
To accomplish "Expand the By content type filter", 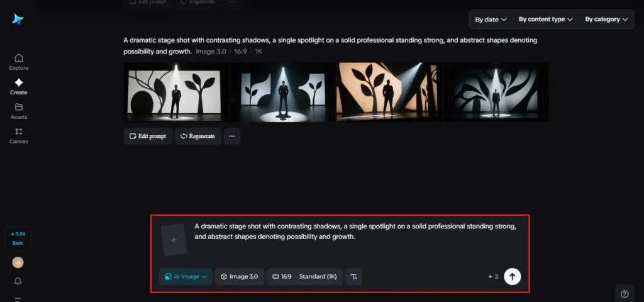I will click(x=545, y=20).
